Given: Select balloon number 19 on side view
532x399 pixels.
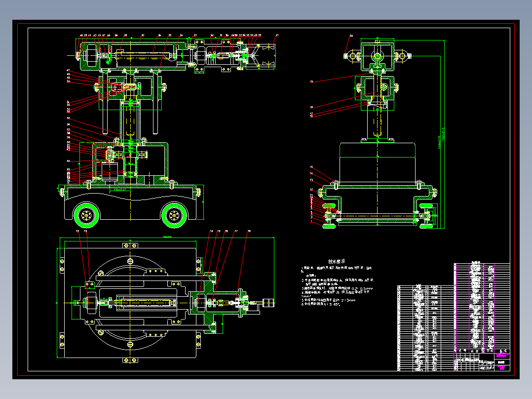Looking at the screenshot, I should tap(311, 81).
